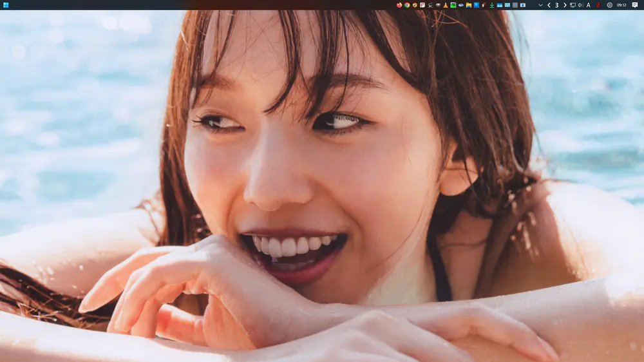Open File Explorer folder icon
This screenshot has width=644, height=362.
(469, 5)
